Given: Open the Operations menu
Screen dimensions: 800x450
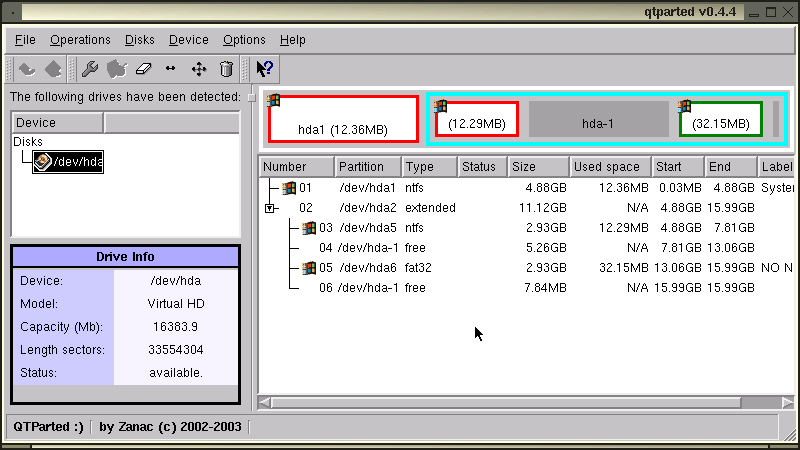Looking at the screenshot, I should coord(80,40).
